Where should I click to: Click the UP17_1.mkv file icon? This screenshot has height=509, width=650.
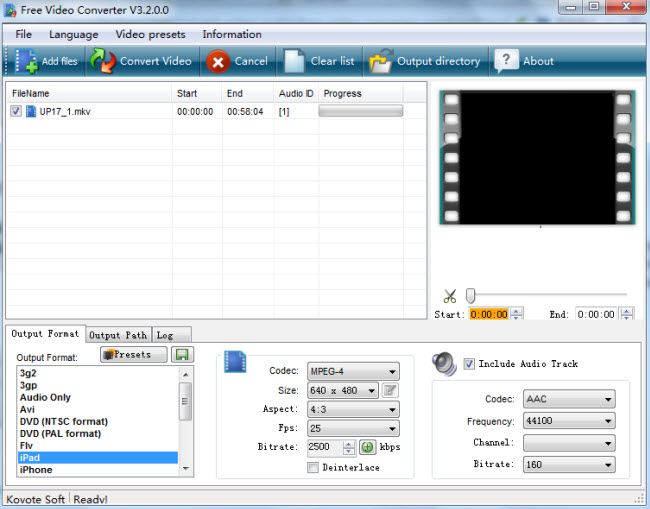click(x=31, y=111)
